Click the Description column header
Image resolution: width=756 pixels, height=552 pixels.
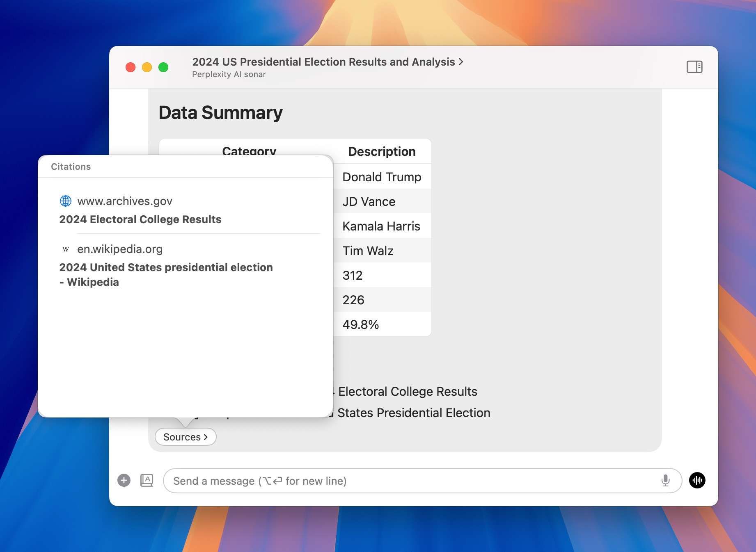pyautogui.click(x=382, y=151)
